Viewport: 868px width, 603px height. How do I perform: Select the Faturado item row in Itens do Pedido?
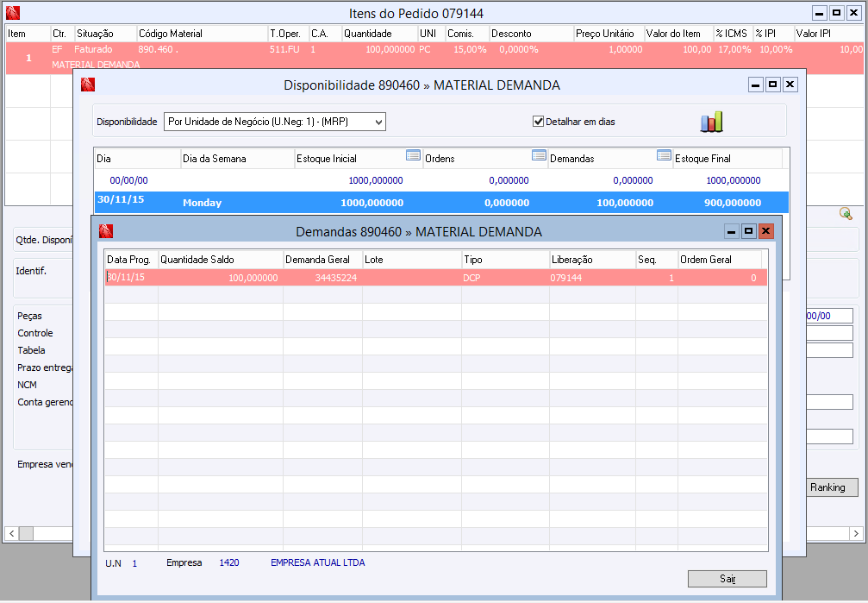[x=434, y=58]
